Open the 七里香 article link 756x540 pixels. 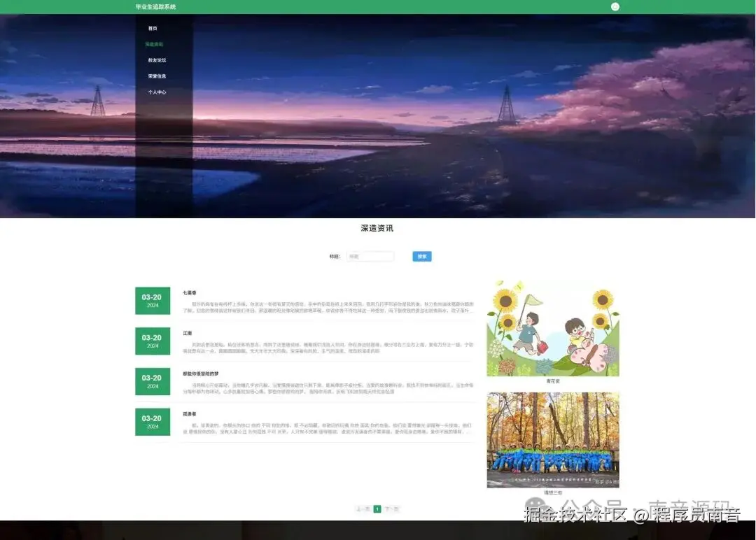point(189,292)
